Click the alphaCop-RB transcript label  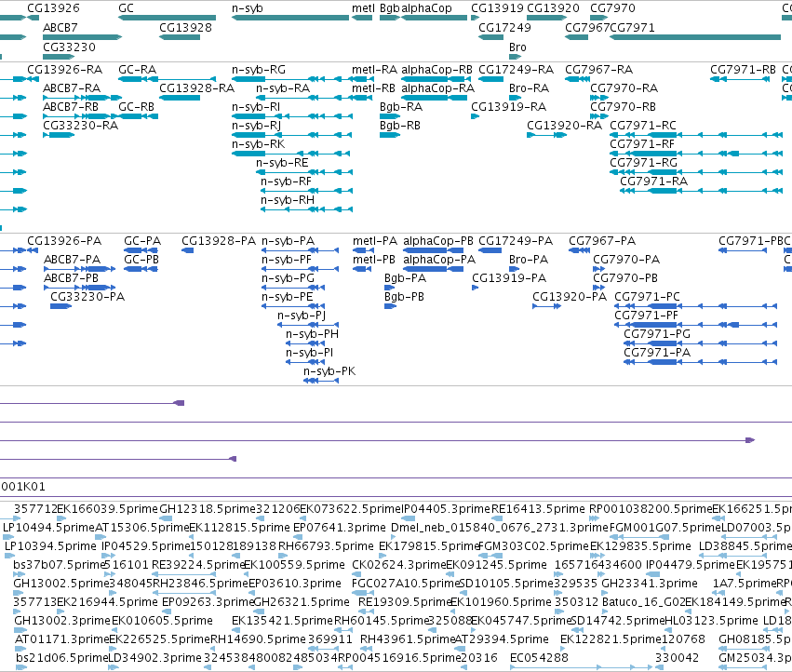click(436, 69)
